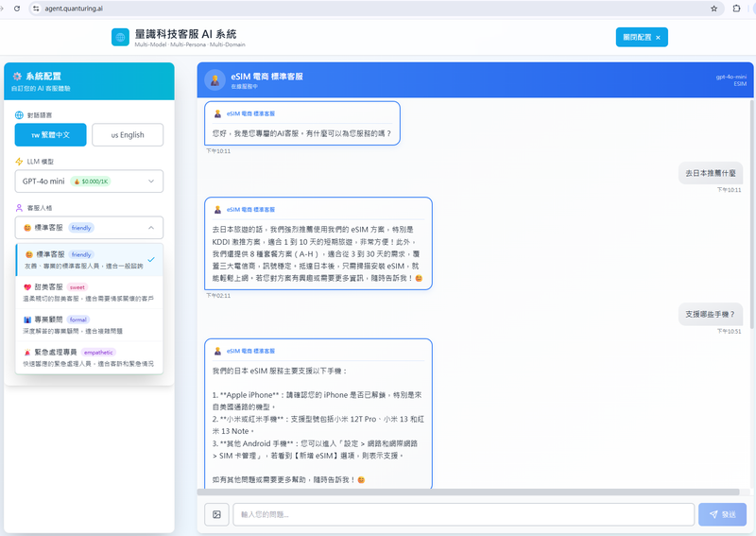Click the 在線服務中 status under the chat title
756x536 pixels.
pos(244,86)
